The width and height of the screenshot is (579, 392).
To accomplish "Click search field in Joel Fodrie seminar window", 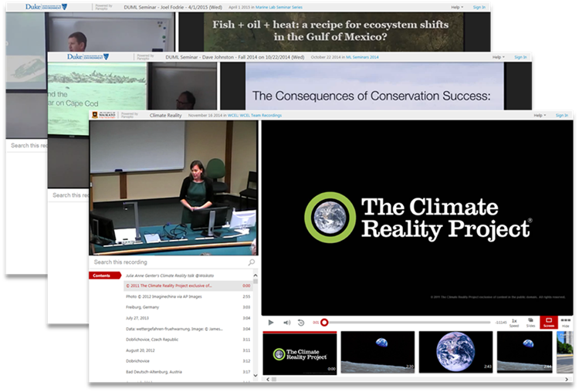I will coord(26,145).
